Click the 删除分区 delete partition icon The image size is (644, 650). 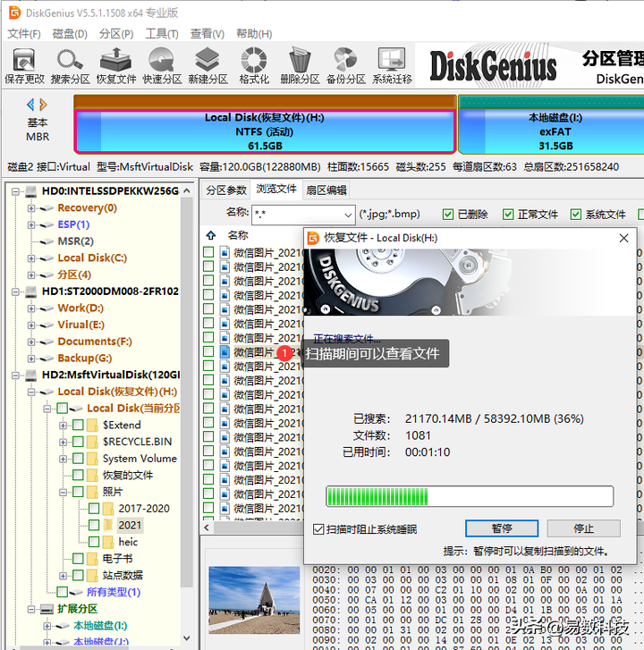point(300,65)
